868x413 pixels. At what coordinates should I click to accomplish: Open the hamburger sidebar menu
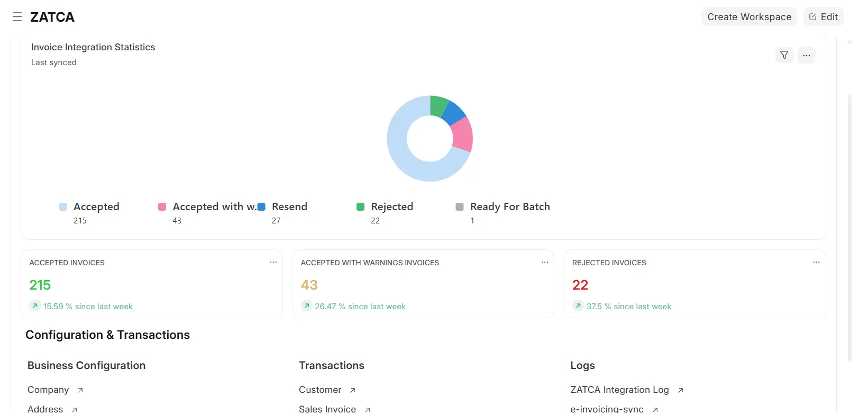point(17,17)
